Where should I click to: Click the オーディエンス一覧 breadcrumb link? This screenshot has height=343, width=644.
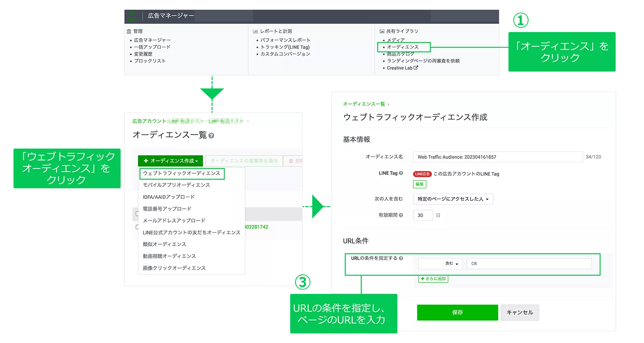364,104
